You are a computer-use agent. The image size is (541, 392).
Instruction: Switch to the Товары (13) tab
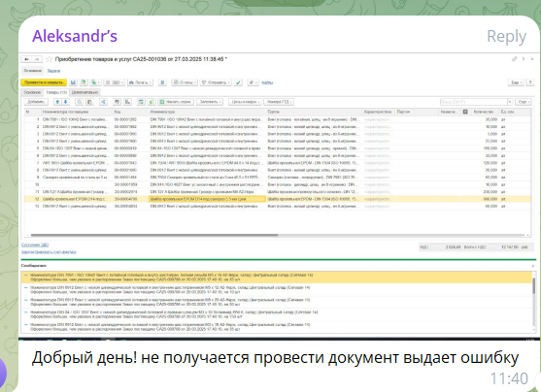[56, 92]
